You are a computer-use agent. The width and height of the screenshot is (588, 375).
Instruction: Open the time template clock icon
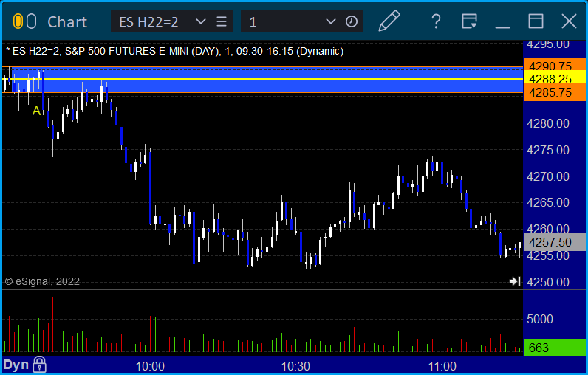352,21
